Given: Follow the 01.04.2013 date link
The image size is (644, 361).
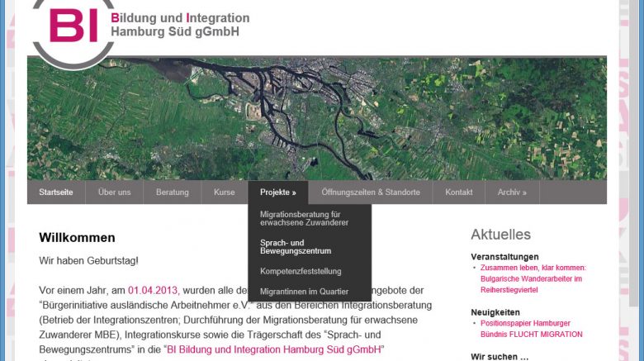Looking at the screenshot, I should pos(154,290).
